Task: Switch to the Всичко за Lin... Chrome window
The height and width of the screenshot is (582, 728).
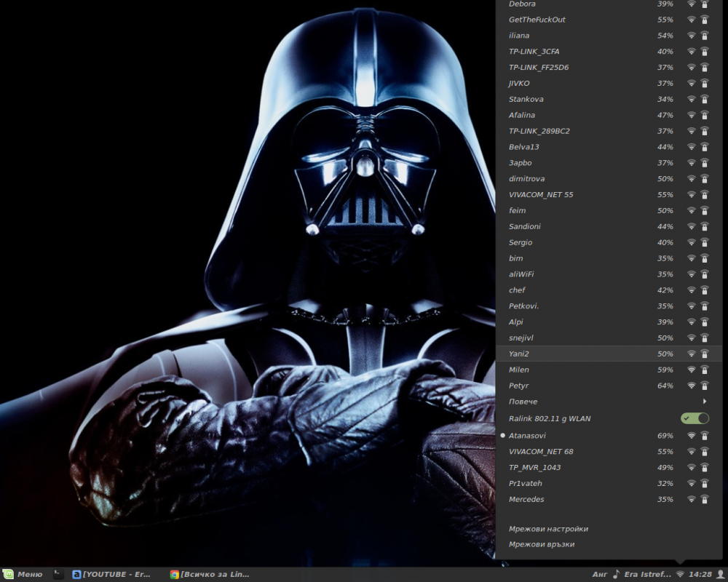Action: [210, 574]
